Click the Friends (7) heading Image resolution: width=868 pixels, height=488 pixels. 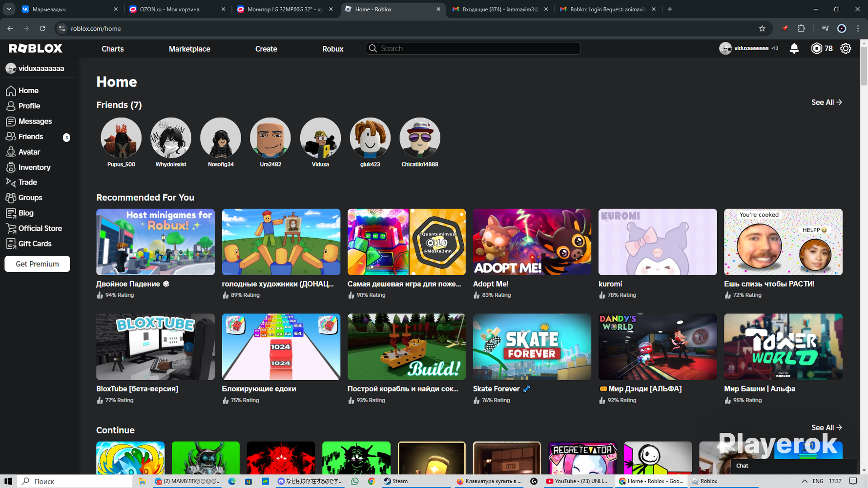119,105
